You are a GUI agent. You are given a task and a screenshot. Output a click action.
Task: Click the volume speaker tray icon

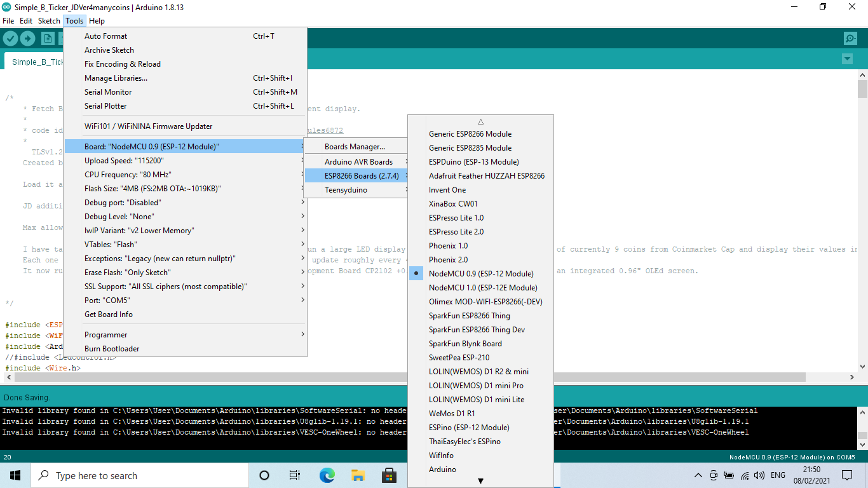coord(759,475)
